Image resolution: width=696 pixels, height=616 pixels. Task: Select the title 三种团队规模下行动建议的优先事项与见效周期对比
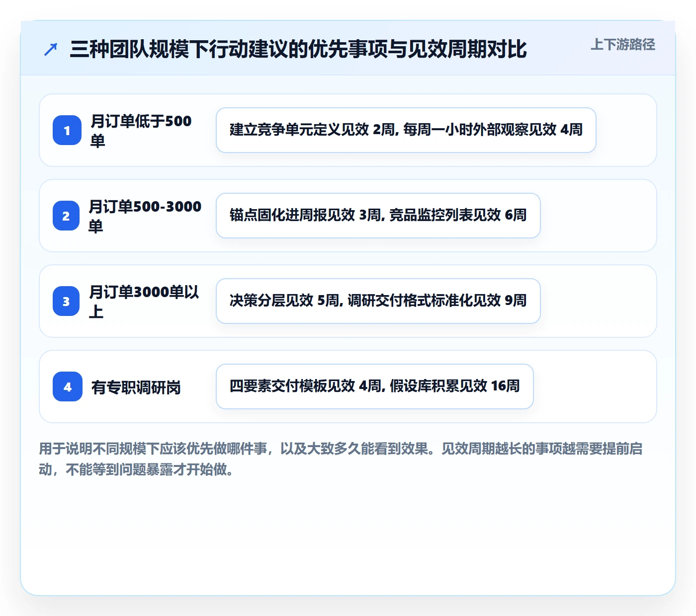[298, 50]
